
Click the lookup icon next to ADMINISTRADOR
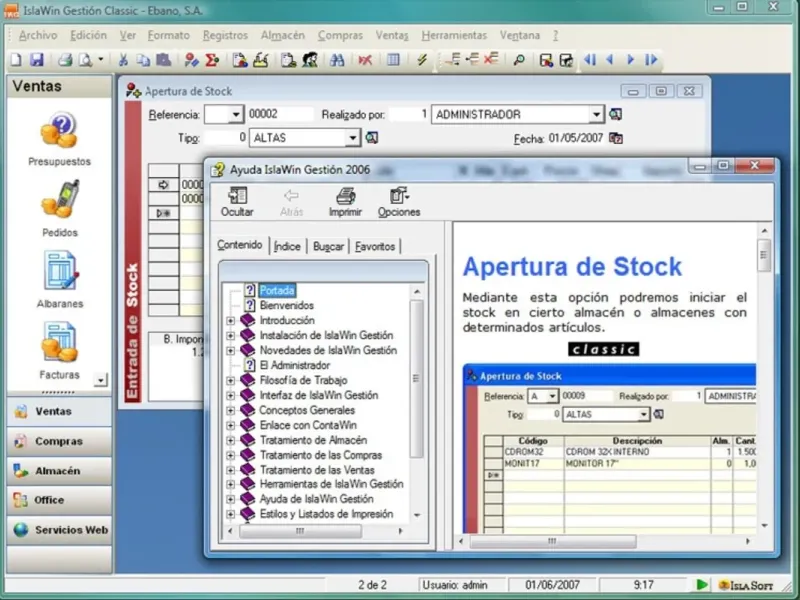[615, 114]
